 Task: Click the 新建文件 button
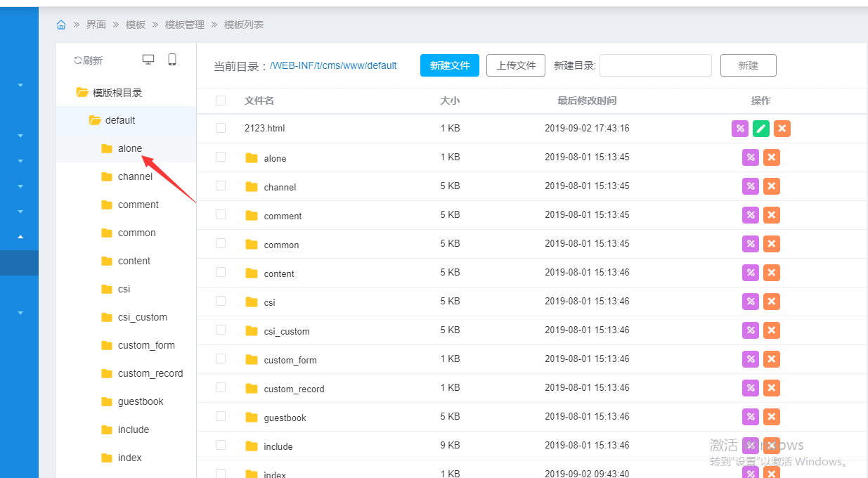tap(450, 65)
